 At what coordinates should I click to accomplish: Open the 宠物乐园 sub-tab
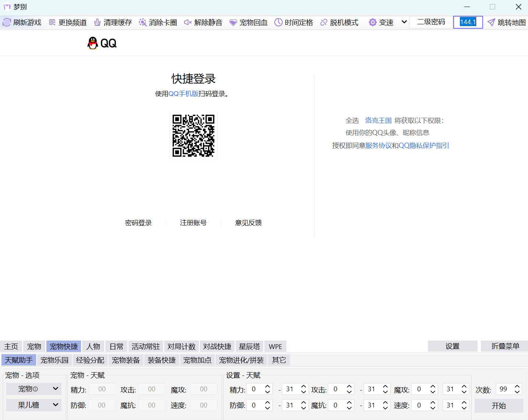[x=54, y=360]
